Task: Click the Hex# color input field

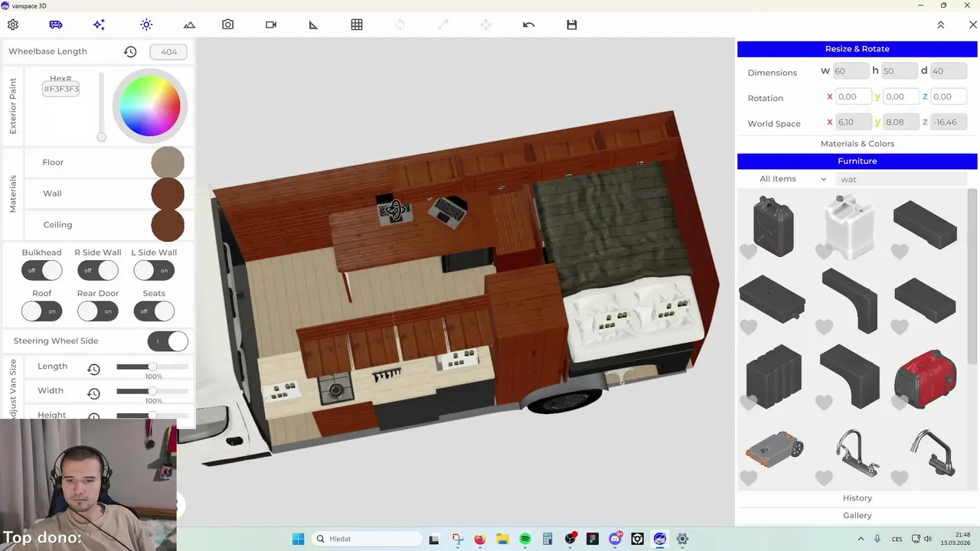Action: [x=61, y=89]
